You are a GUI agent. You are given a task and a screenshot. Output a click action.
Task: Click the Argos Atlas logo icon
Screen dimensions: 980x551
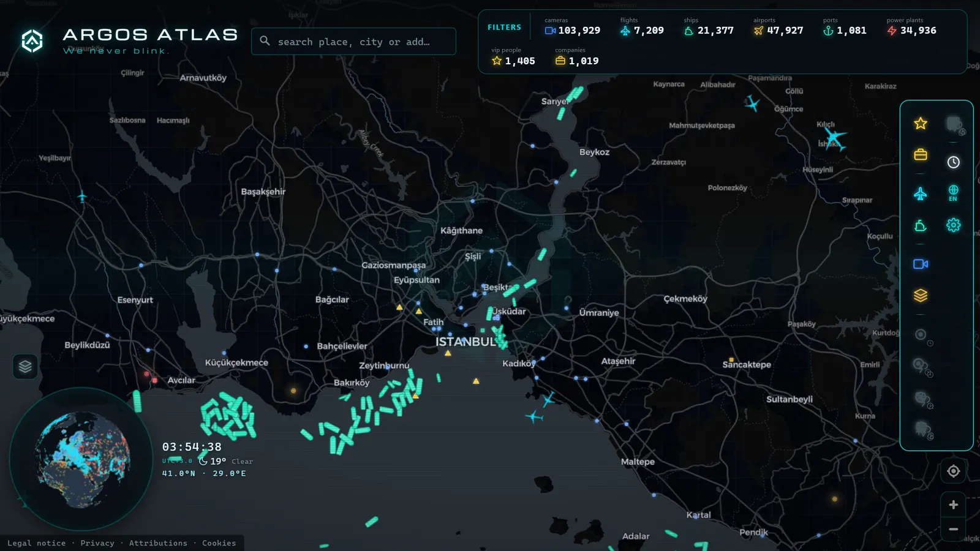pyautogui.click(x=32, y=41)
